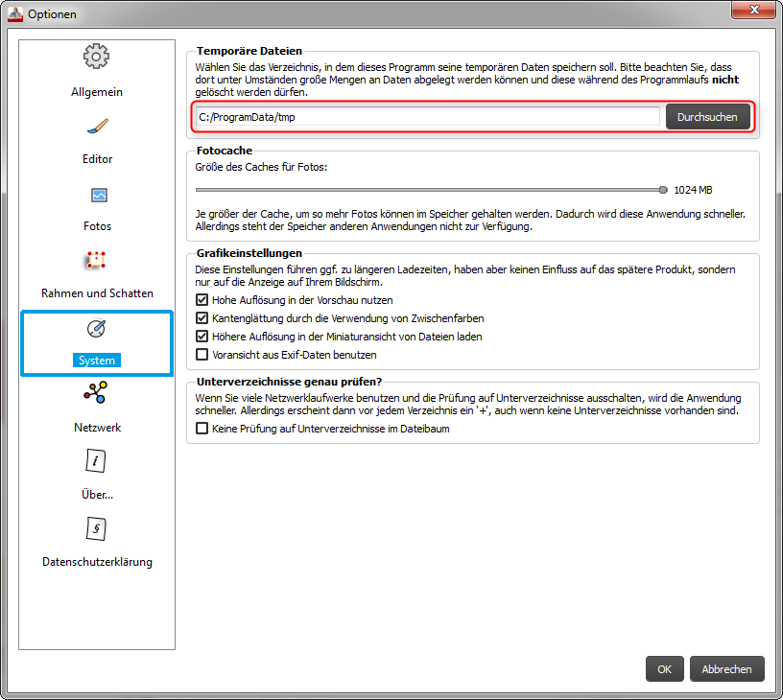Viewport: 783px width, 700px height.
Task: Close the Optionen dialog window
Action: point(754,10)
